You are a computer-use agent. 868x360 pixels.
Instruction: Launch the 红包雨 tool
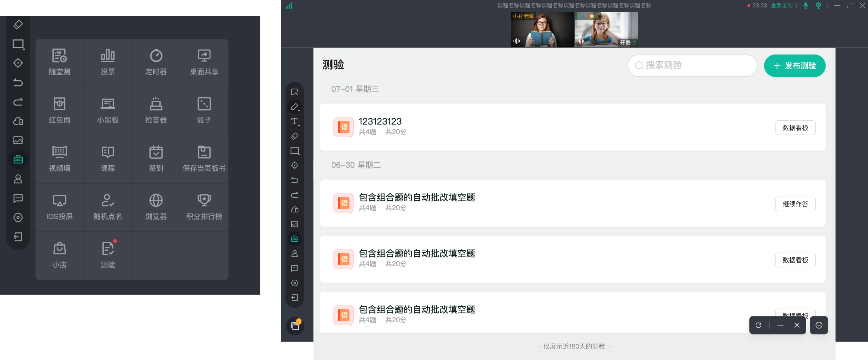click(59, 111)
